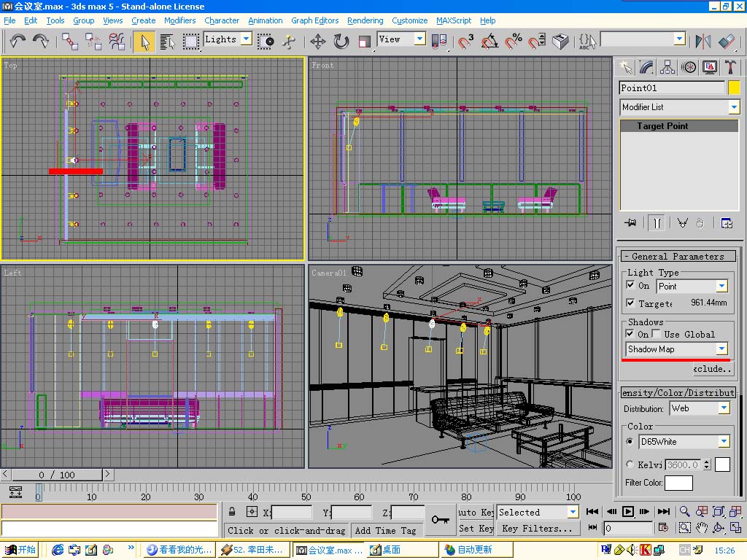Expand the Modifier List dropdown

click(x=733, y=107)
